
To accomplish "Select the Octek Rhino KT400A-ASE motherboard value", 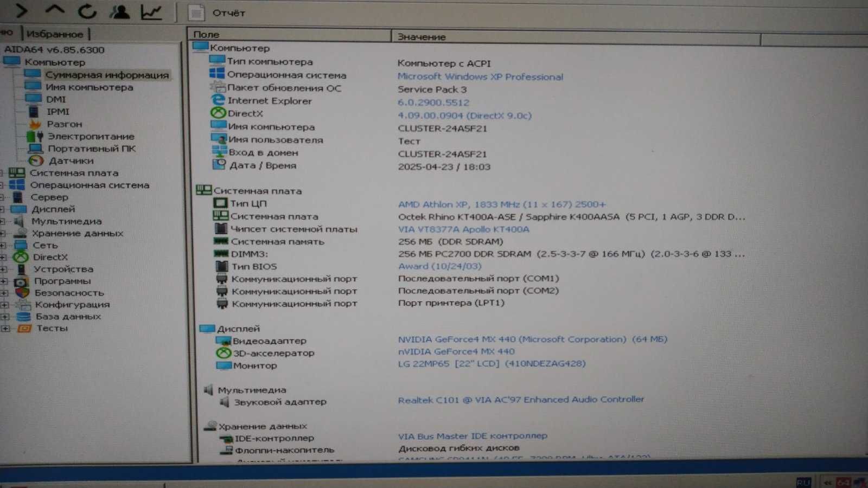I will (571, 217).
